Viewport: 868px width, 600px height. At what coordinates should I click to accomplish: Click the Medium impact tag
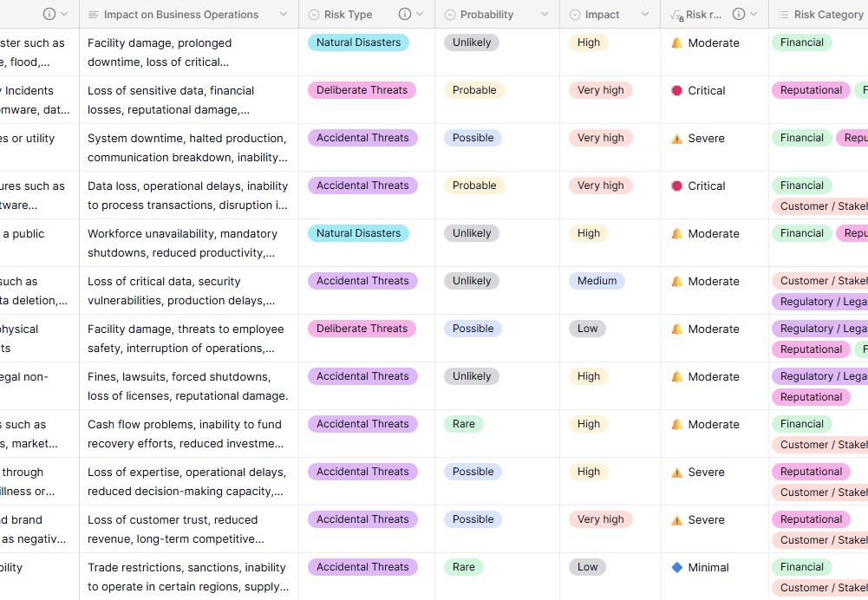[597, 281]
